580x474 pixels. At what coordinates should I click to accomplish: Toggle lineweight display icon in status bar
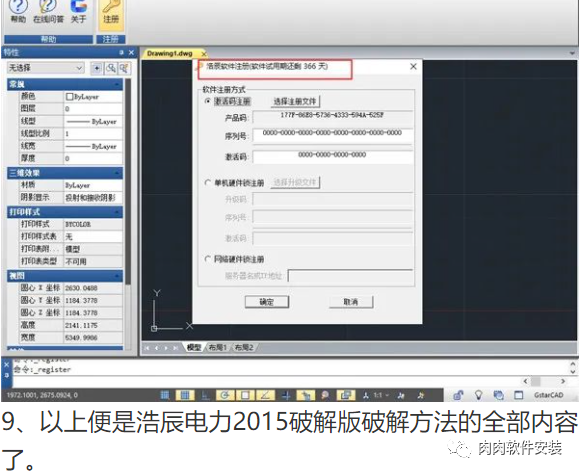pyautogui.click(x=305, y=395)
